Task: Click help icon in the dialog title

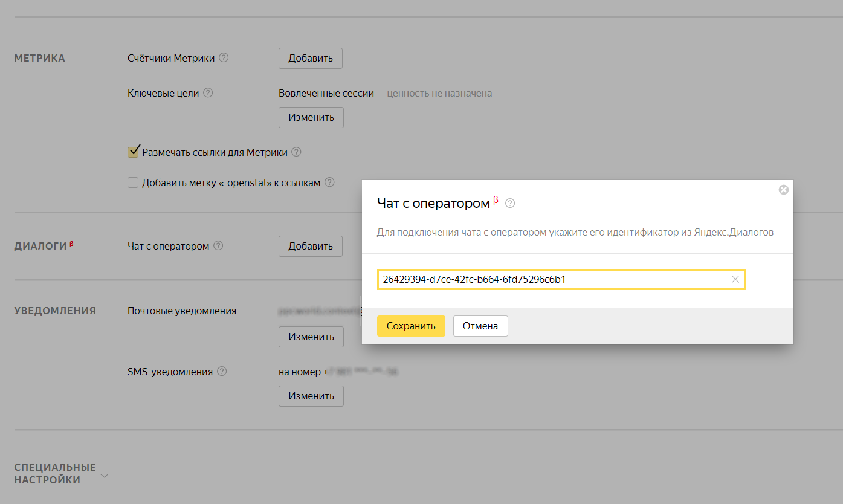Action: click(x=510, y=204)
